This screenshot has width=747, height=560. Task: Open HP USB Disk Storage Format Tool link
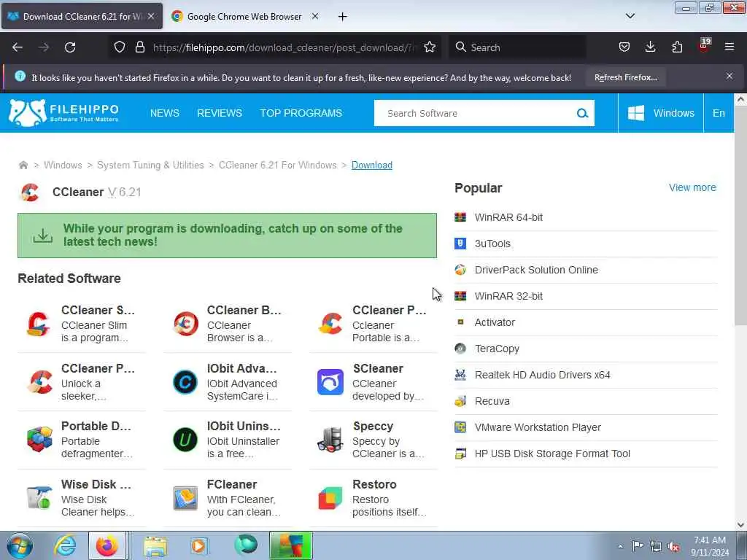(552, 454)
